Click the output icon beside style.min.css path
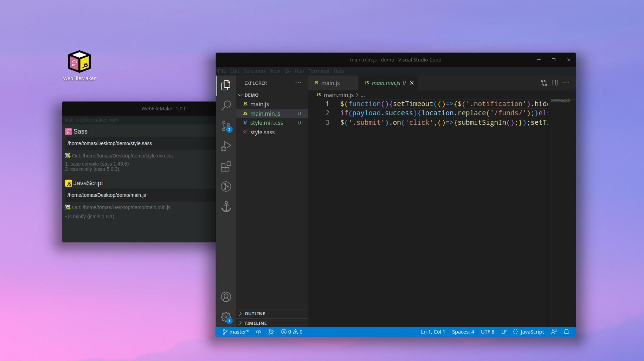644x361 pixels. 68,155
